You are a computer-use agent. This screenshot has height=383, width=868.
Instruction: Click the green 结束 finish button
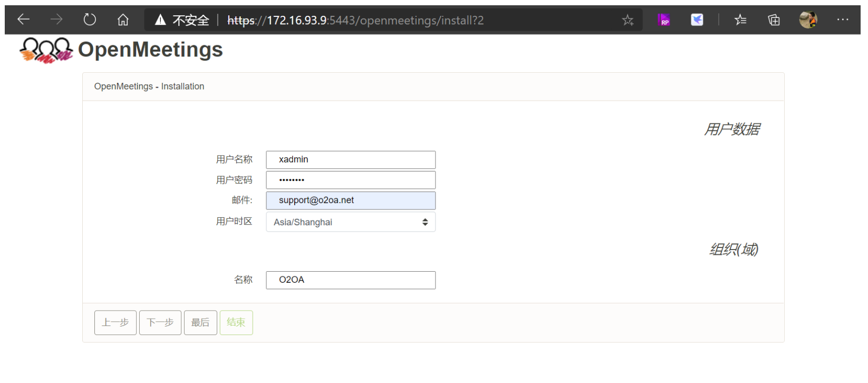tap(236, 322)
